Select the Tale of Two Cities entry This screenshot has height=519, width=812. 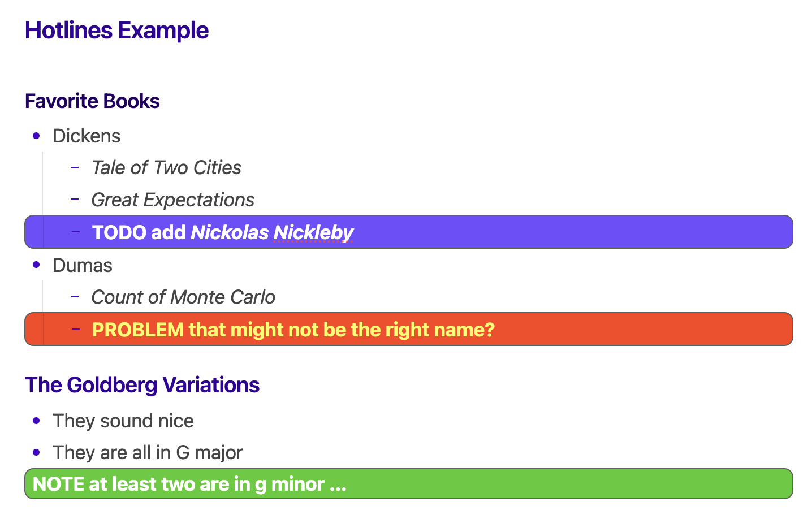[166, 167]
